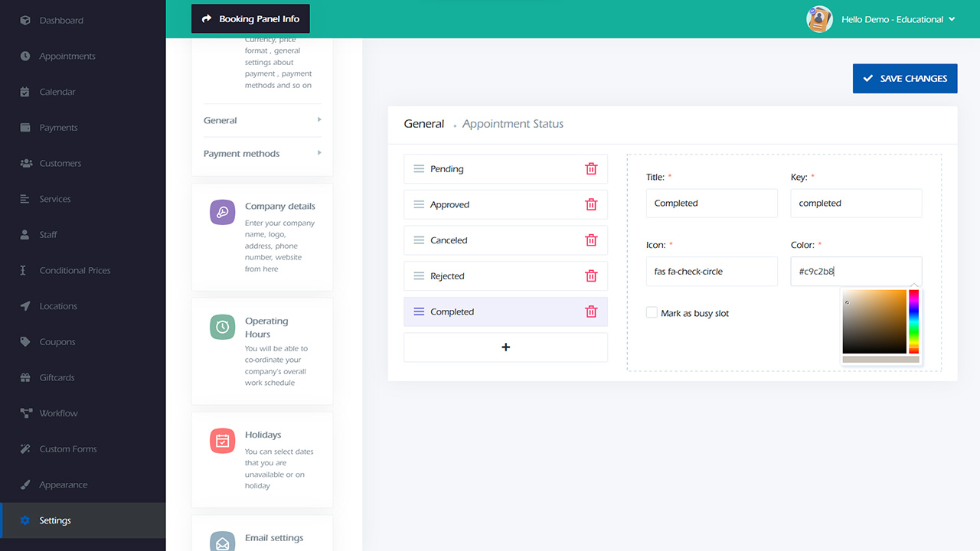The image size is (980, 551).
Task: Click the Coupons tag icon in sidebar
Action: click(25, 342)
